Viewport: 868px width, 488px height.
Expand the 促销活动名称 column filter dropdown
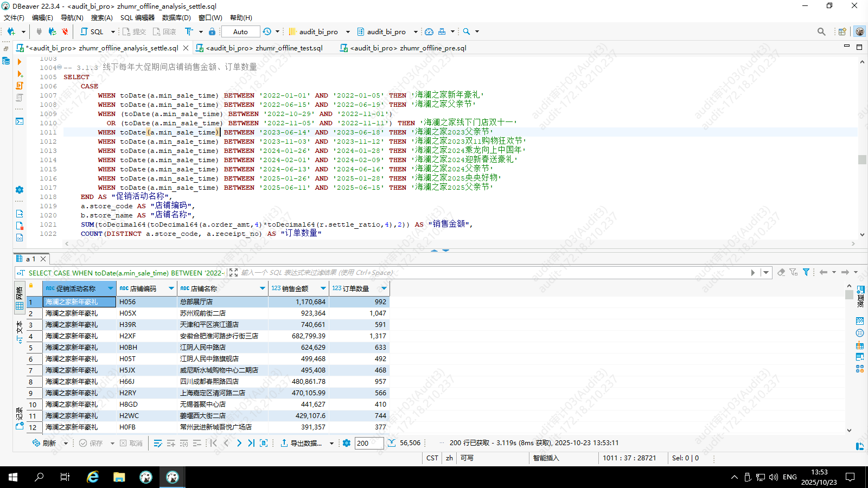tap(111, 288)
